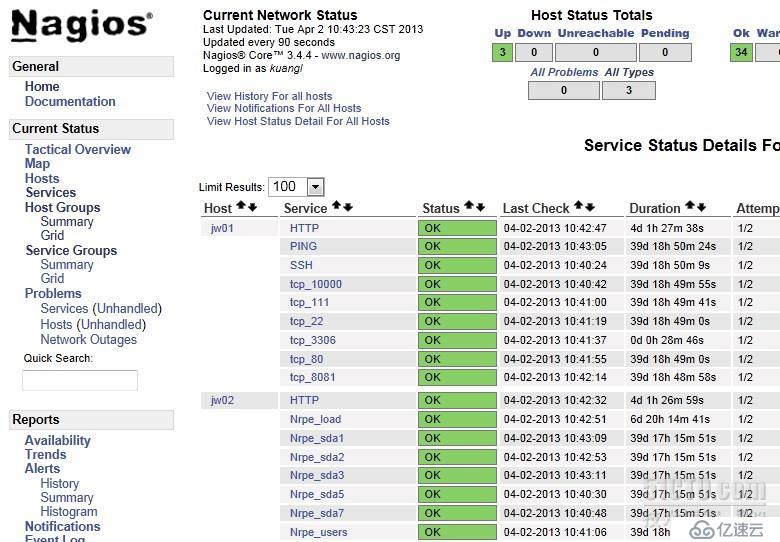Open the SSH service link
Viewport: 780px width, 542px height.
pos(301,265)
